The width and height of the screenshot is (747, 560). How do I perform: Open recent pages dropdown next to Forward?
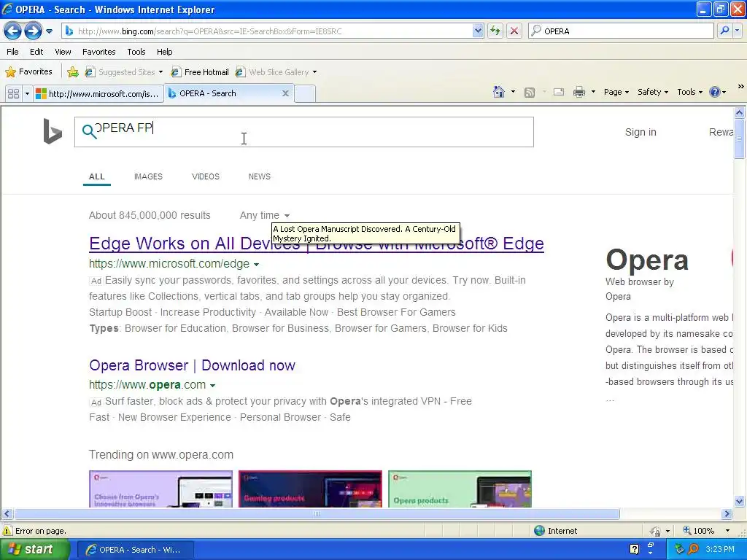click(x=49, y=31)
